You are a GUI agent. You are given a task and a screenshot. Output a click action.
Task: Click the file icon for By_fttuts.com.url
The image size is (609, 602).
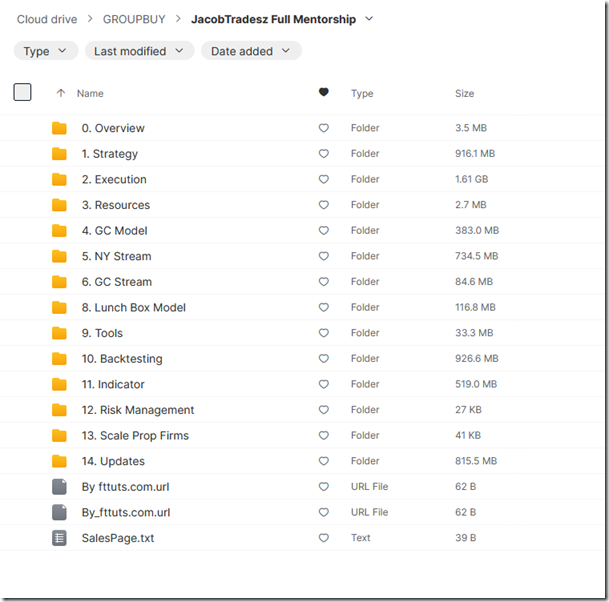pyautogui.click(x=59, y=512)
